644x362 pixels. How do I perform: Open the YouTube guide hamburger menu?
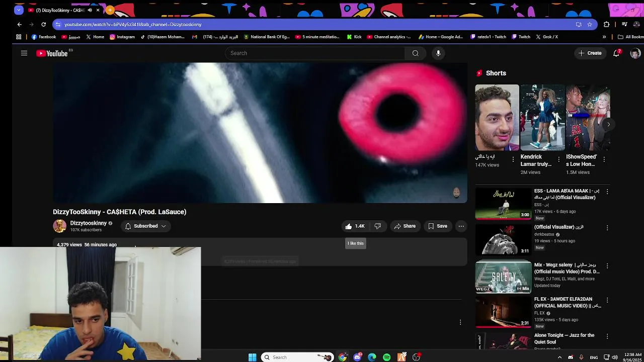coord(24,53)
